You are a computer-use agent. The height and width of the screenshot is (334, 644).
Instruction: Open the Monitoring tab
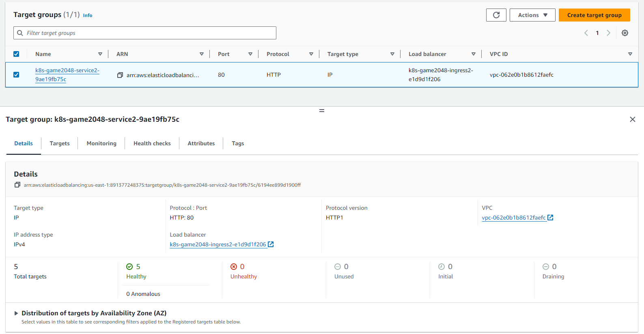(101, 143)
